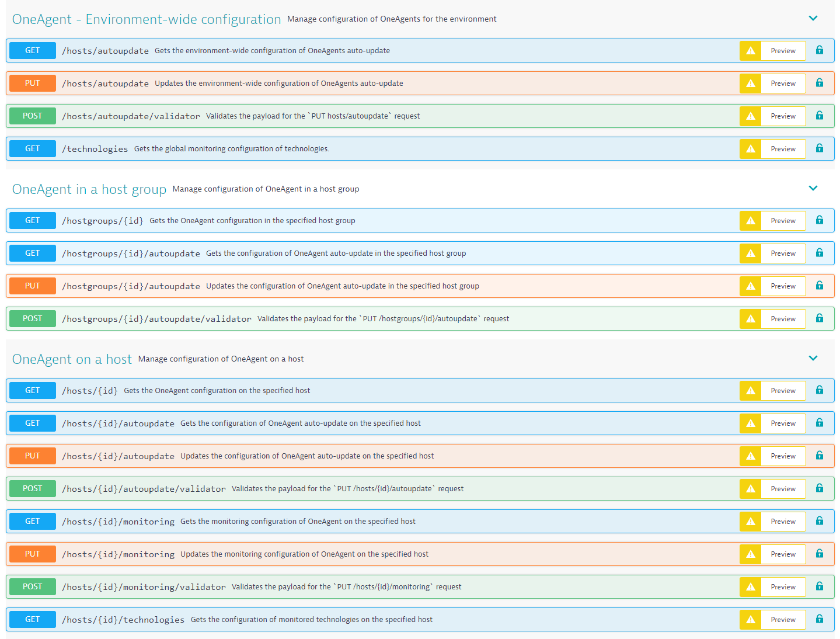Click Preview on POST /hostgroups/{id}/autoupdate/validator row

point(783,319)
